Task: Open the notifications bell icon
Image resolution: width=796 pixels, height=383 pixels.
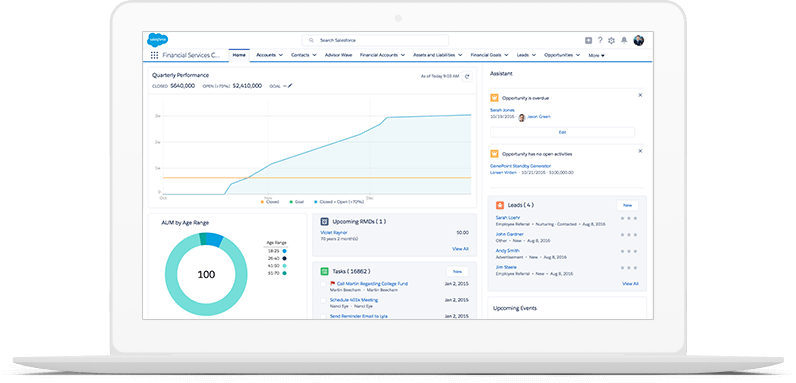Action: [624, 40]
